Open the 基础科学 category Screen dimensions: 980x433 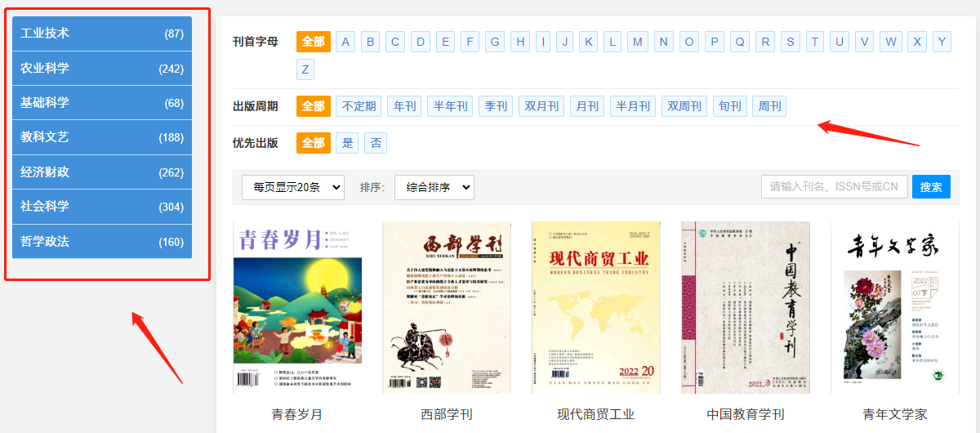pos(102,103)
